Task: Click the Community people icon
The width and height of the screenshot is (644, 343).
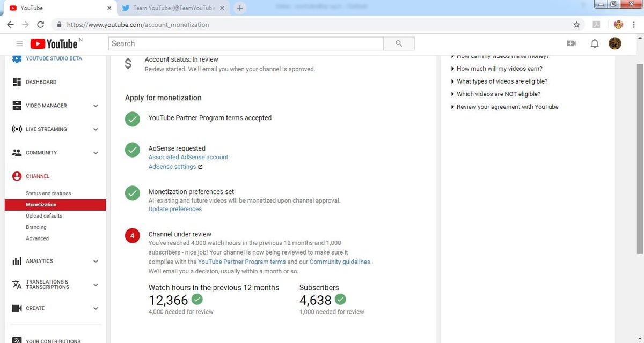Action: (x=17, y=153)
